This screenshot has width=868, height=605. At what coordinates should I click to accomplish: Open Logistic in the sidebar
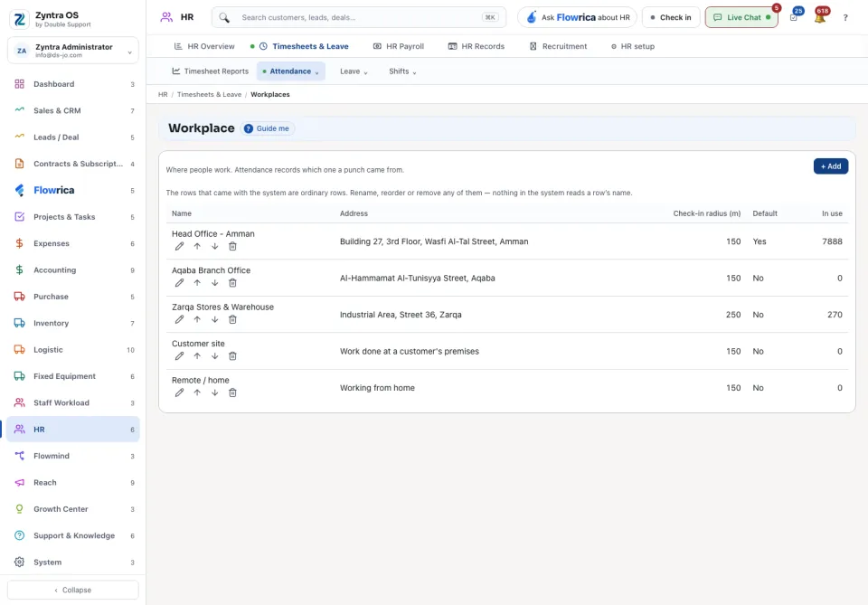pos(73,350)
